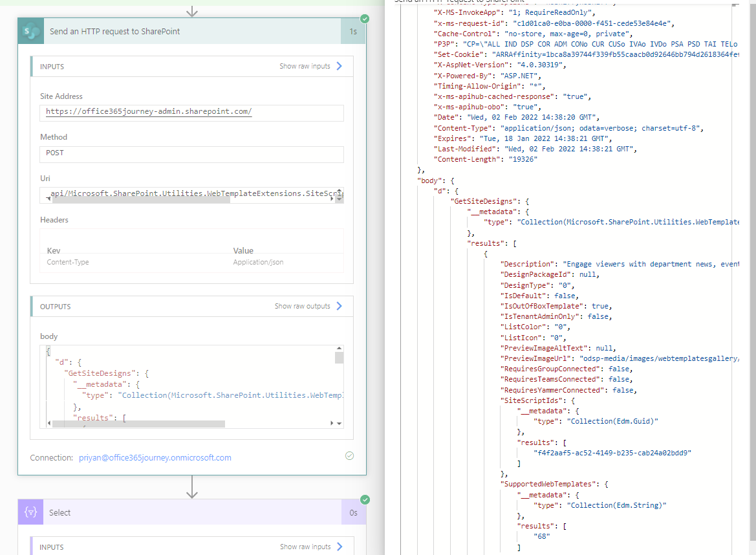Click the "PreviewImageUrl" line
This screenshot has width=756, height=555.
point(620,358)
